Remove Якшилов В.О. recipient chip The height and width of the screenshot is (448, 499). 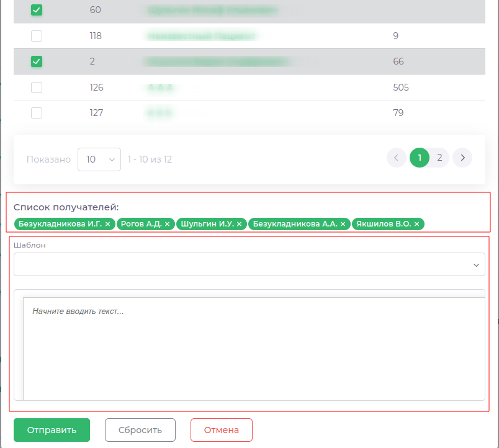pos(416,224)
